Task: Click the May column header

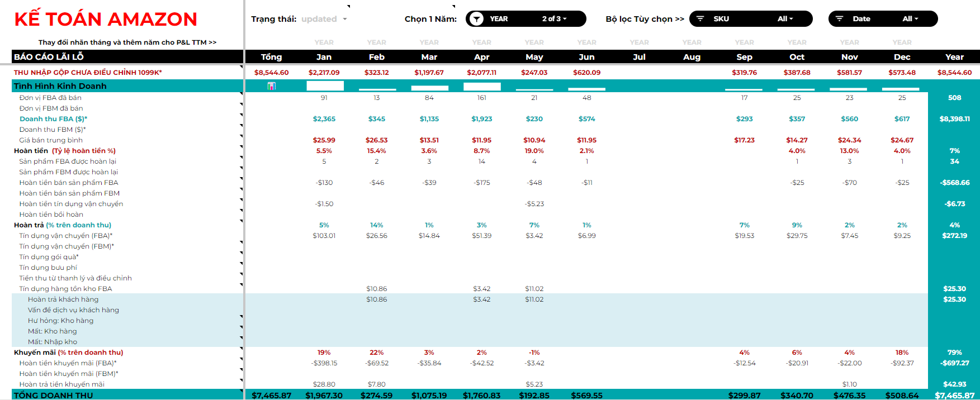Action: [x=534, y=57]
